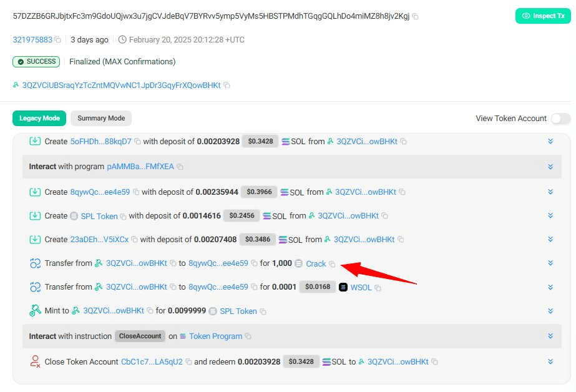Copy block number 321975883
The height and width of the screenshot is (392, 576).
pos(58,40)
